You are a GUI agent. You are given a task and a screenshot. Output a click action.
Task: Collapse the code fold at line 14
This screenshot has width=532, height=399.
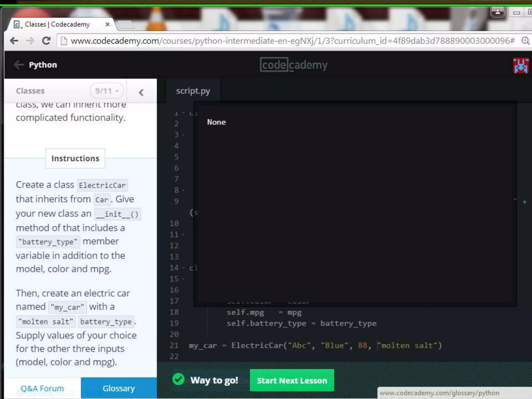click(x=183, y=268)
